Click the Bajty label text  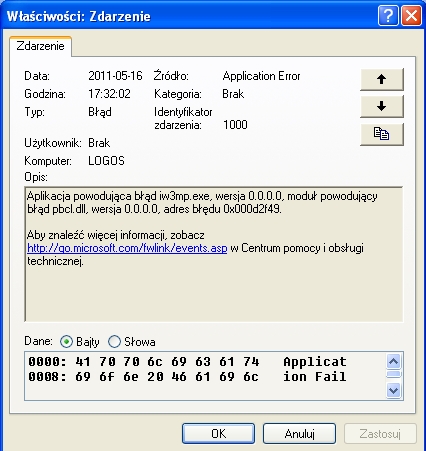(x=88, y=342)
